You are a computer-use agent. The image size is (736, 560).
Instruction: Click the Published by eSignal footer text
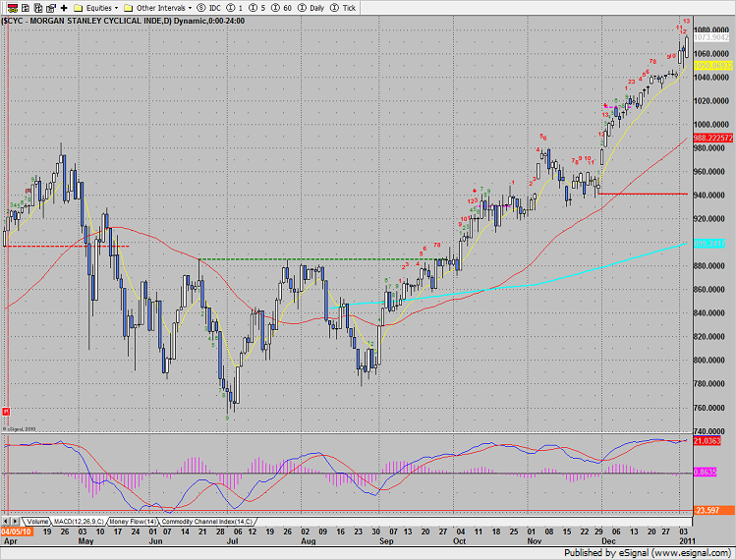pos(648,553)
